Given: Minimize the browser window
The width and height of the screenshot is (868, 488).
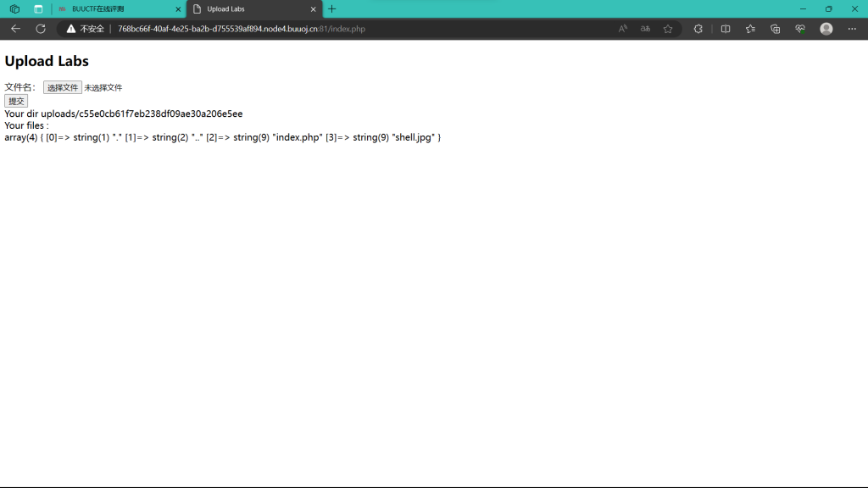Looking at the screenshot, I should click(x=803, y=8).
